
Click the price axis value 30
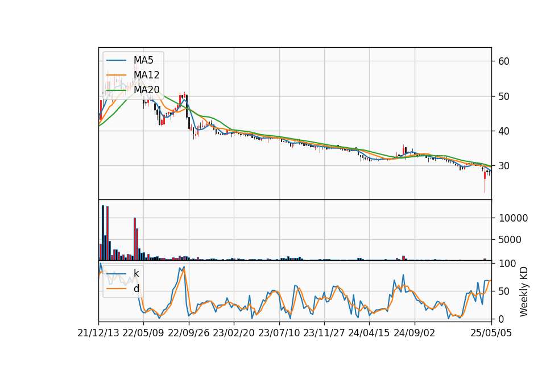pyautogui.click(x=504, y=166)
